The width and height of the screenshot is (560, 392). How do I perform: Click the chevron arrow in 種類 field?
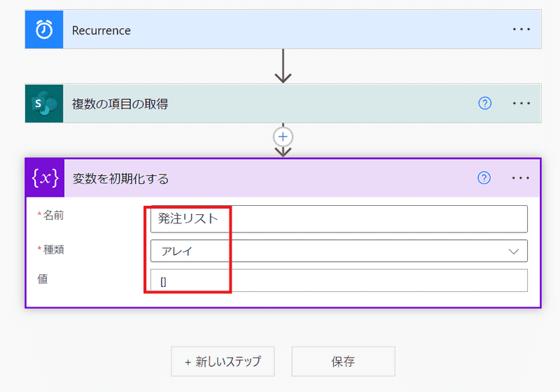coord(514,251)
